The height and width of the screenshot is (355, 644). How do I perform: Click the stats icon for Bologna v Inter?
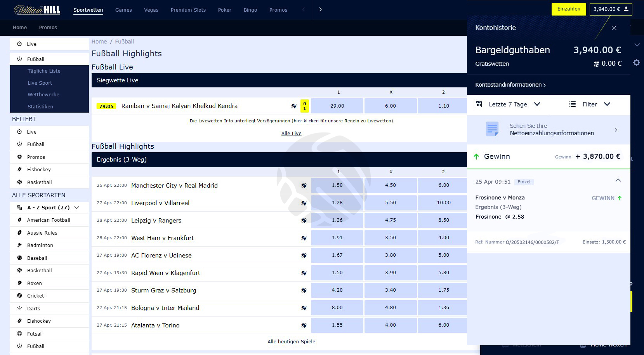(x=304, y=308)
